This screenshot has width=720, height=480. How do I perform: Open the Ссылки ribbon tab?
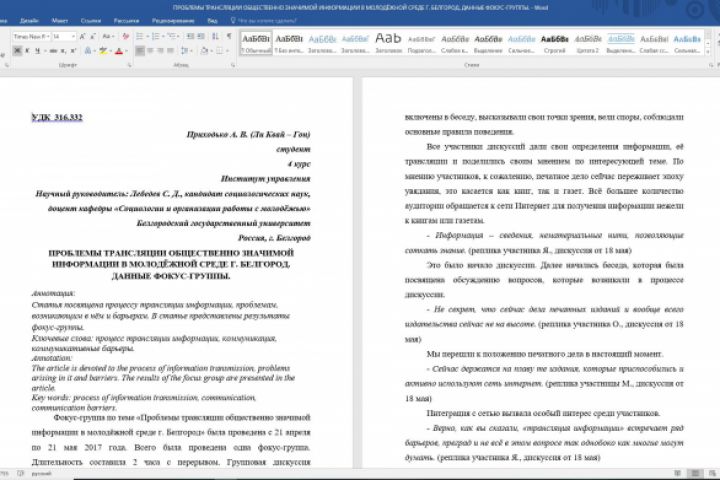(90, 21)
